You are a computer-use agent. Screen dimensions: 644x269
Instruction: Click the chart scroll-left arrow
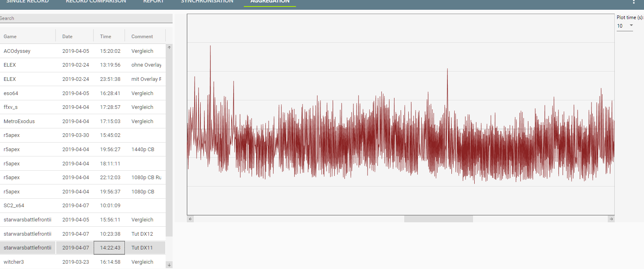coord(190,219)
